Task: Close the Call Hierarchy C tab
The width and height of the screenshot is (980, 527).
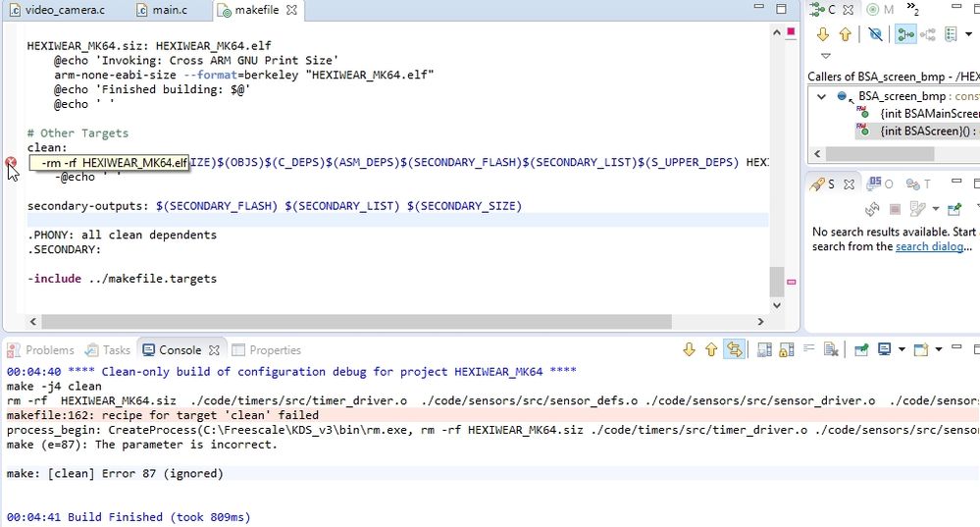Action: coord(849,10)
